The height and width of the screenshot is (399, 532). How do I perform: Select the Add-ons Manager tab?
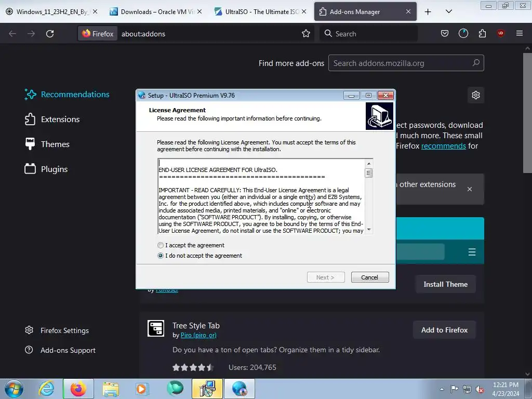[365, 11]
